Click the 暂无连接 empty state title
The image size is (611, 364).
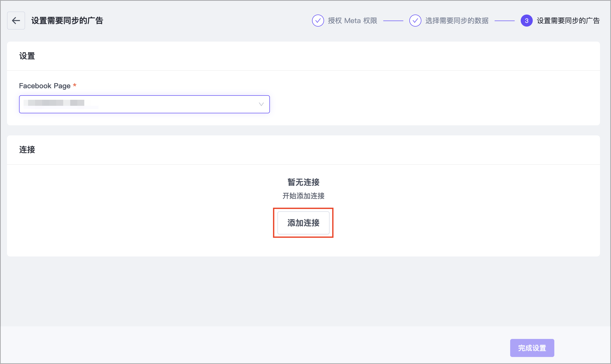[303, 182]
